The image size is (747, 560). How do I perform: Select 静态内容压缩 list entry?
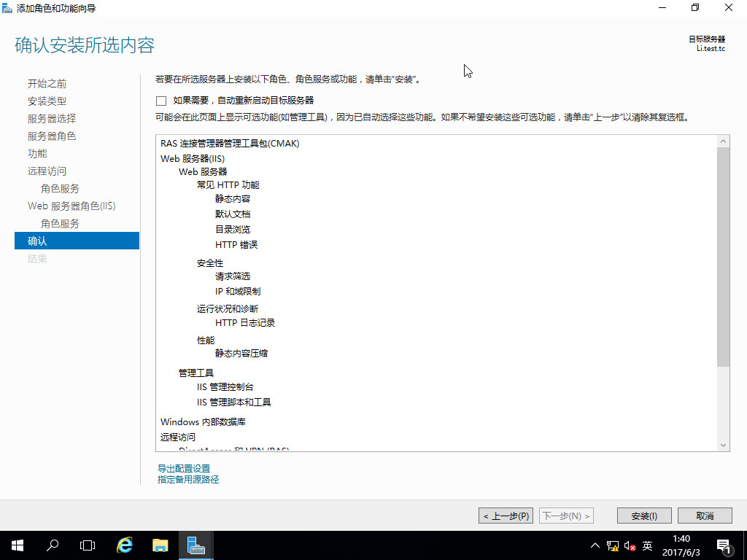(241, 354)
